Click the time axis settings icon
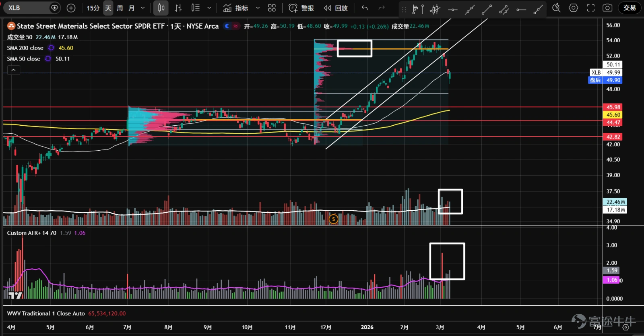 (625, 327)
